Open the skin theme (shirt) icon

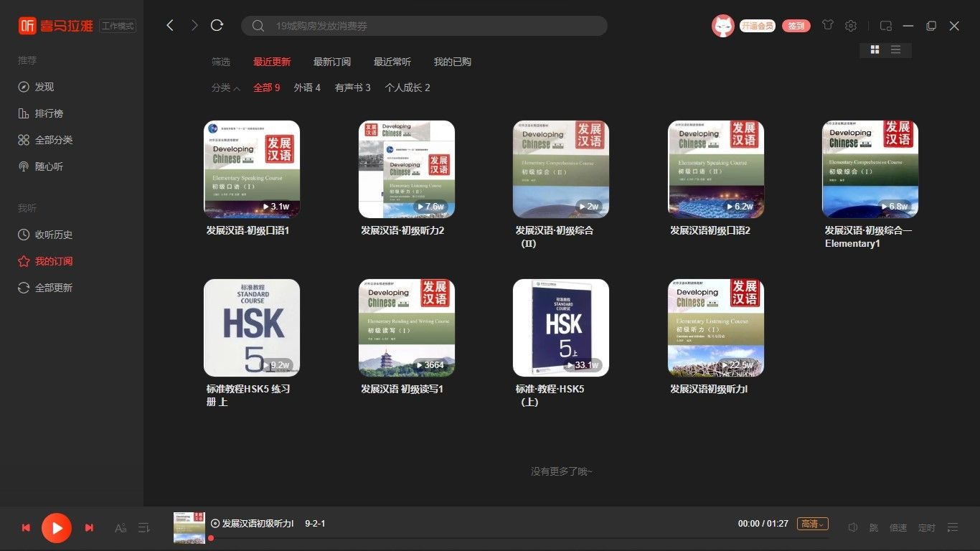(x=828, y=25)
